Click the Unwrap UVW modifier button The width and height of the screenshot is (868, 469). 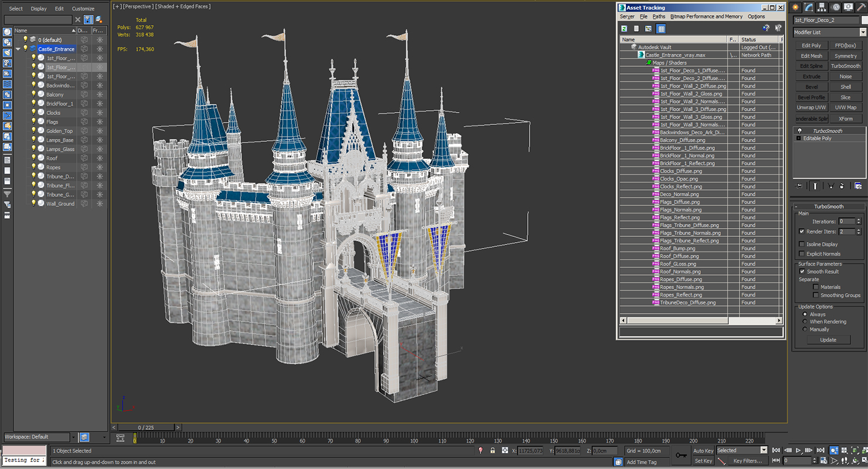(812, 107)
